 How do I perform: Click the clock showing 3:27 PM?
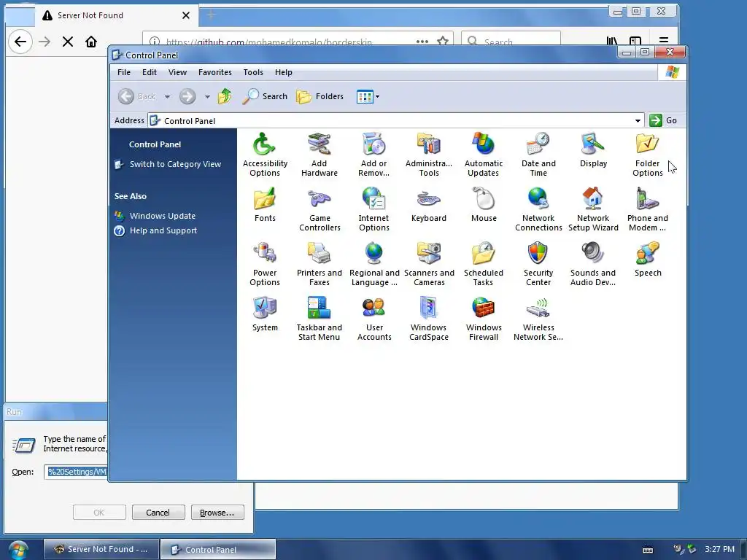[719, 550]
